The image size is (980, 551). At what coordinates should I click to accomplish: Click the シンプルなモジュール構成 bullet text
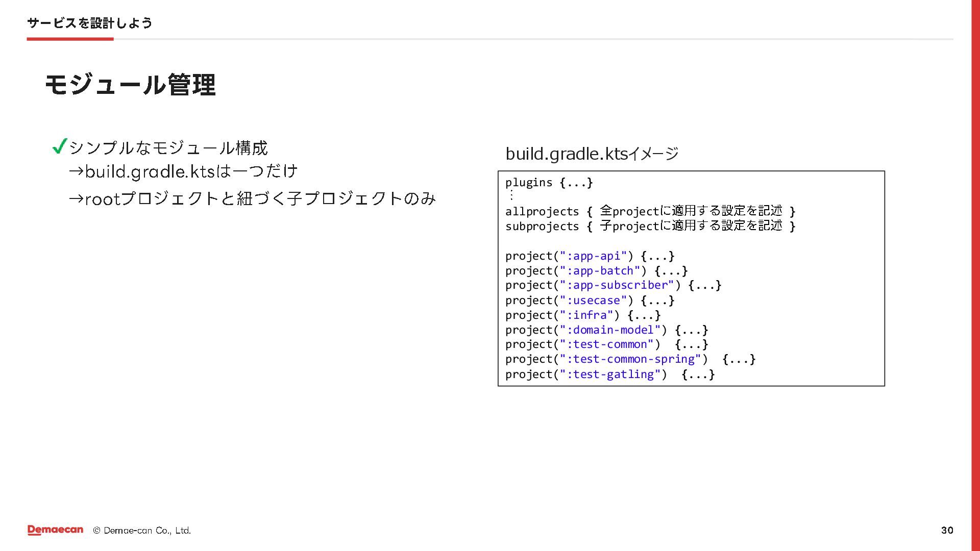168,148
